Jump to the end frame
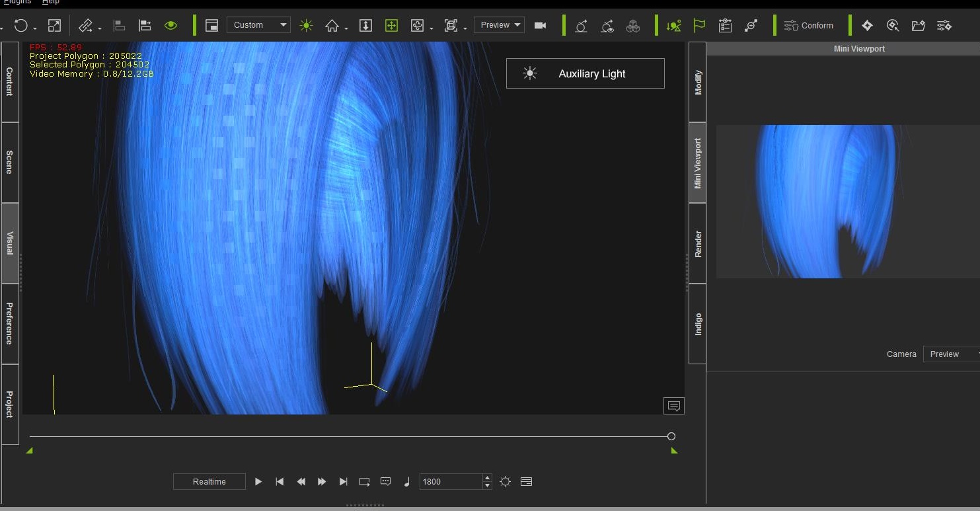980x511 pixels. point(343,482)
